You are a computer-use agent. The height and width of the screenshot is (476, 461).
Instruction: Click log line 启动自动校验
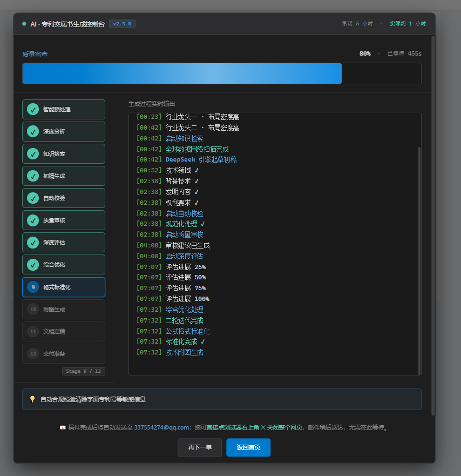pyautogui.click(x=184, y=213)
